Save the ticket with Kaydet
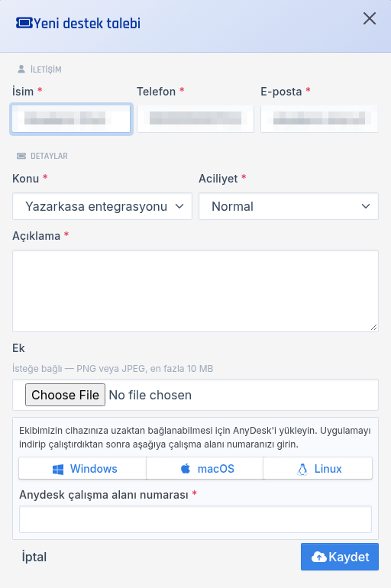This screenshot has width=391, height=588. 340,557
